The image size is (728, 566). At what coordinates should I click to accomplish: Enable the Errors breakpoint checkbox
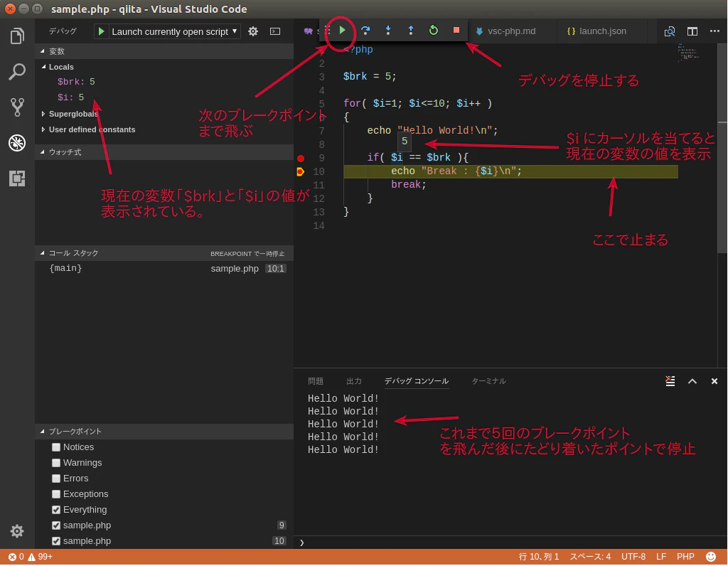[x=56, y=479]
